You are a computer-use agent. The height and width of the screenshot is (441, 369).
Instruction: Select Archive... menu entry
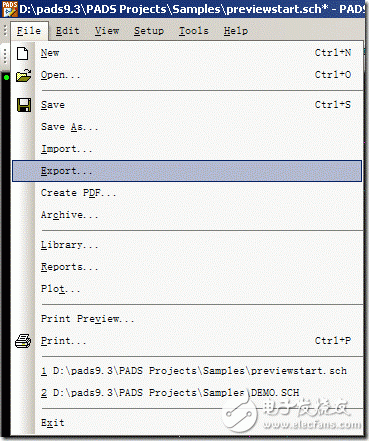(x=187, y=215)
